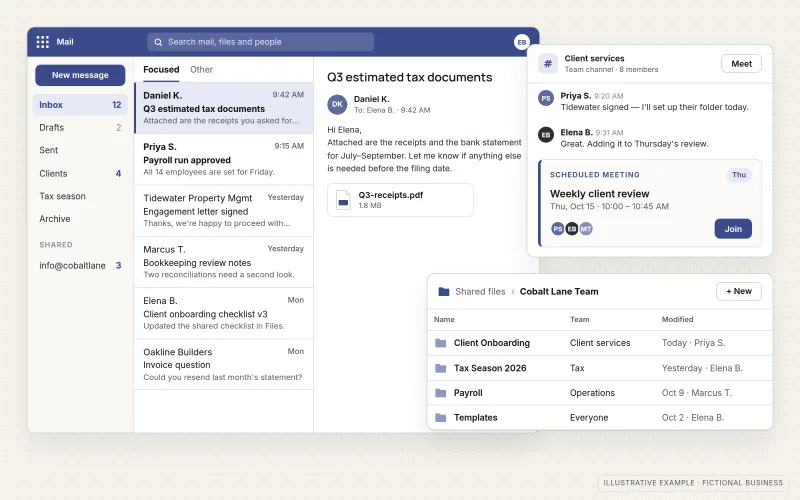Open the EB profile avatar in header
Screen dimensions: 800x500
(x=521, y=42)
